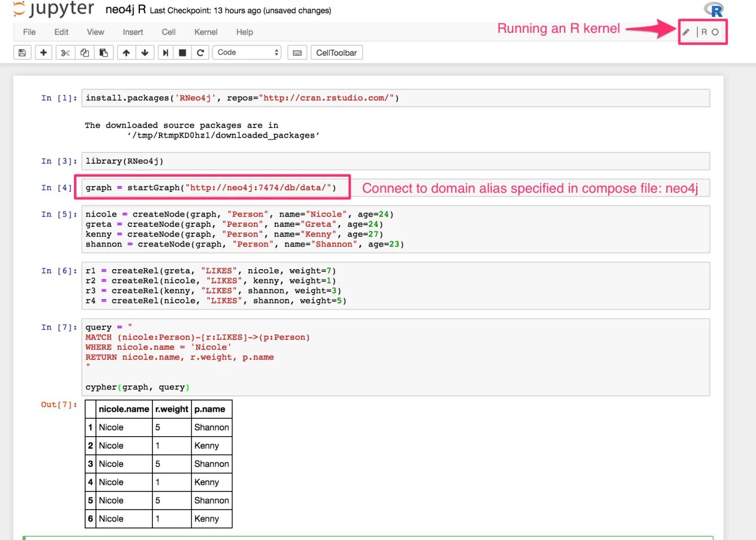Select the createNode code cell
756x540 pixels.
pos(395,229)
